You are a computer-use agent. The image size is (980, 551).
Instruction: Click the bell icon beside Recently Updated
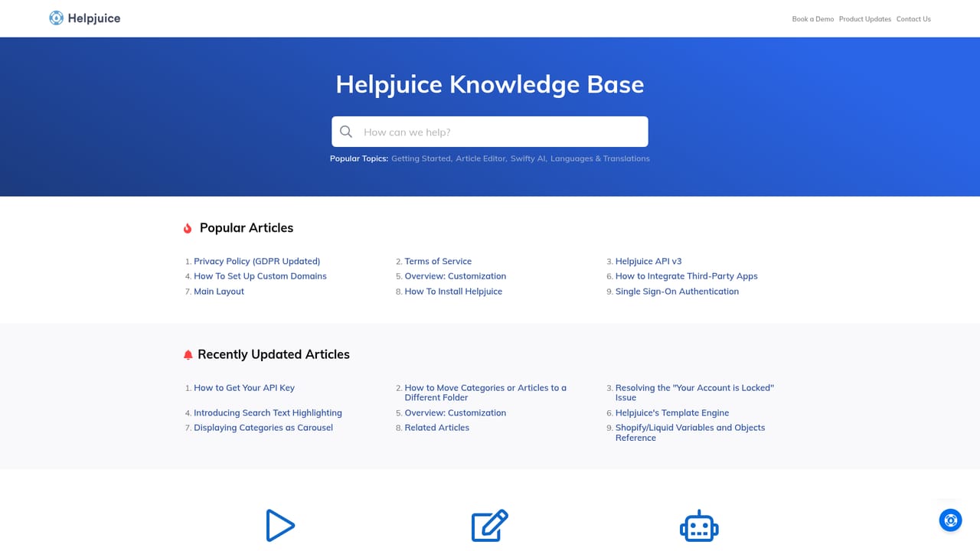pyautogui.click(x=188, y=355)
